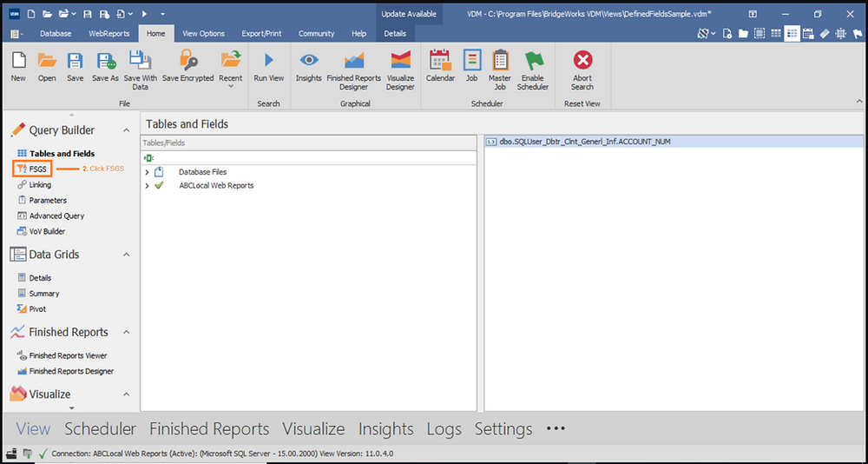Click the bottom navigation overflow ellipsis
Screen dimensions: 868x464
point(556,429)
